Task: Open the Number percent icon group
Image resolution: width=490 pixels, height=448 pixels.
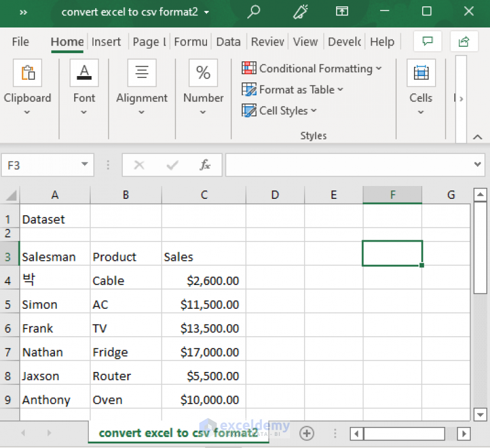Action: (203, 73)
